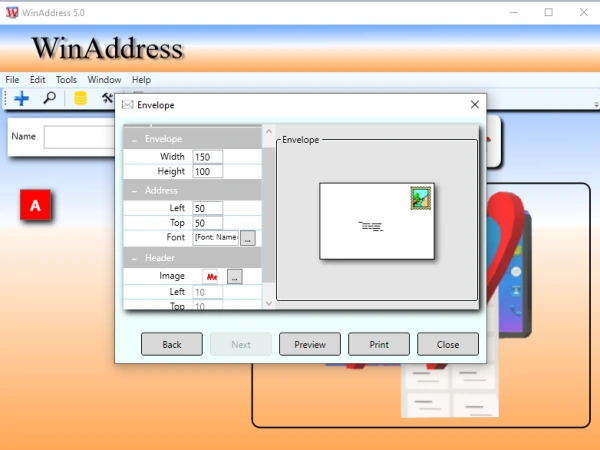Browse header image with ellipsis button
The width and height of the screenshot is (600, 450).
tap(235, 276)
